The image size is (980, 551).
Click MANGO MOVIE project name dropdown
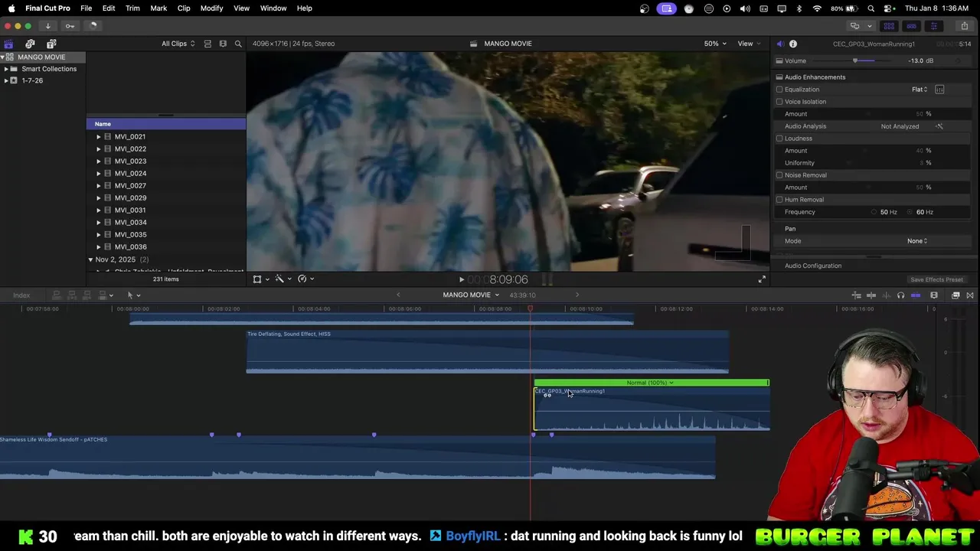pos(470,295)
